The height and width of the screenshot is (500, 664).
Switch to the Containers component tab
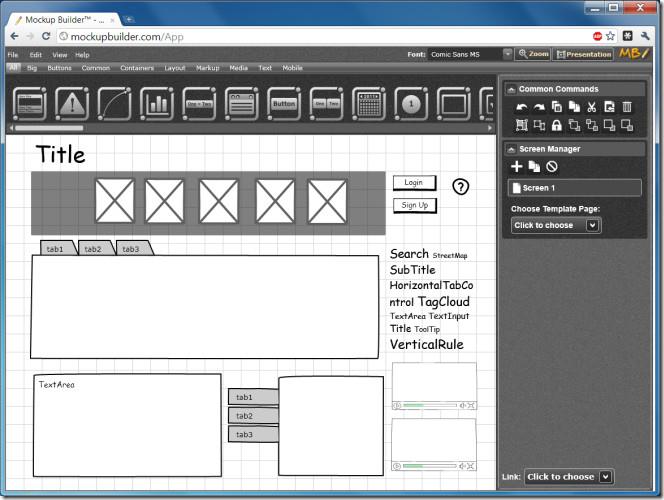(x=137, y=68)
